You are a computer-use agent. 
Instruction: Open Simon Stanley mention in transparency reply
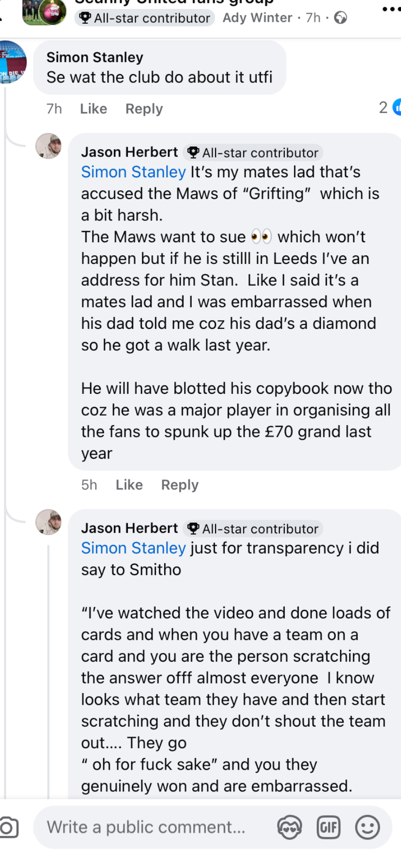133,548
